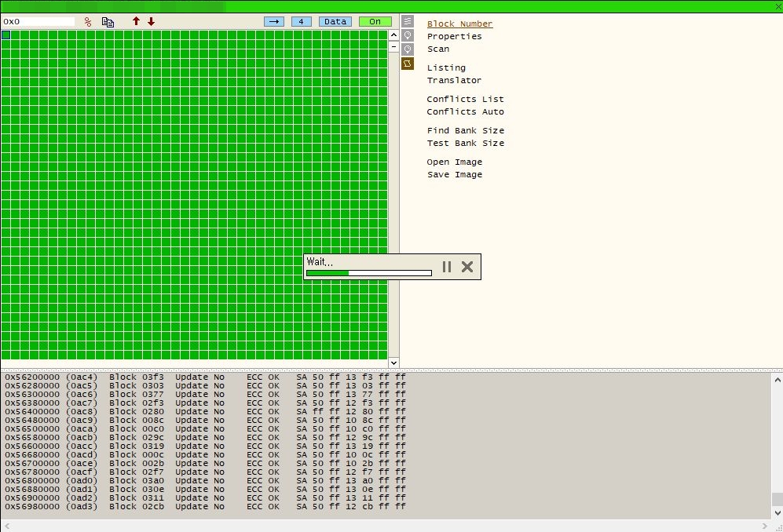
Task: Cancel the Wait progress dialog
Action: tap(467, 267)
